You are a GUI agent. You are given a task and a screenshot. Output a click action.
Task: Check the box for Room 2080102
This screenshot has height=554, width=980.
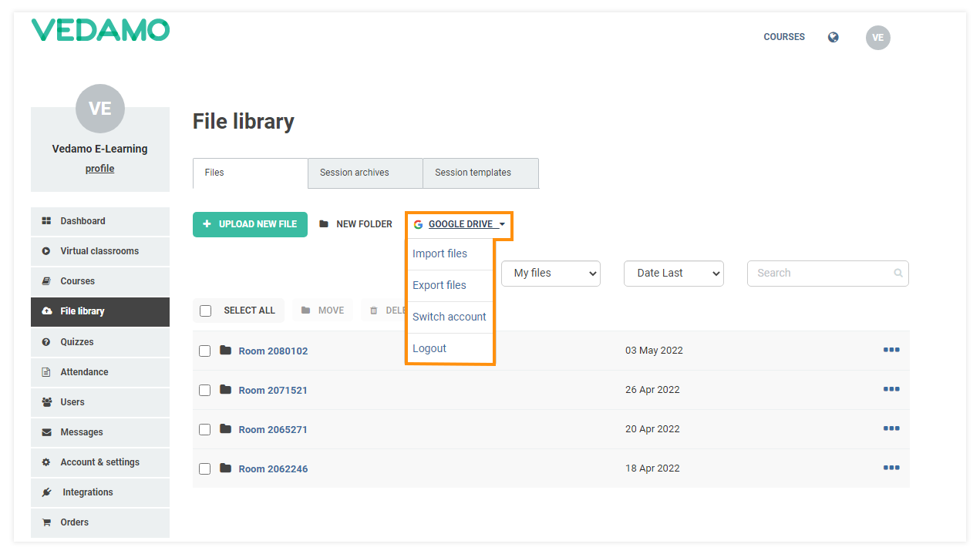205,351
